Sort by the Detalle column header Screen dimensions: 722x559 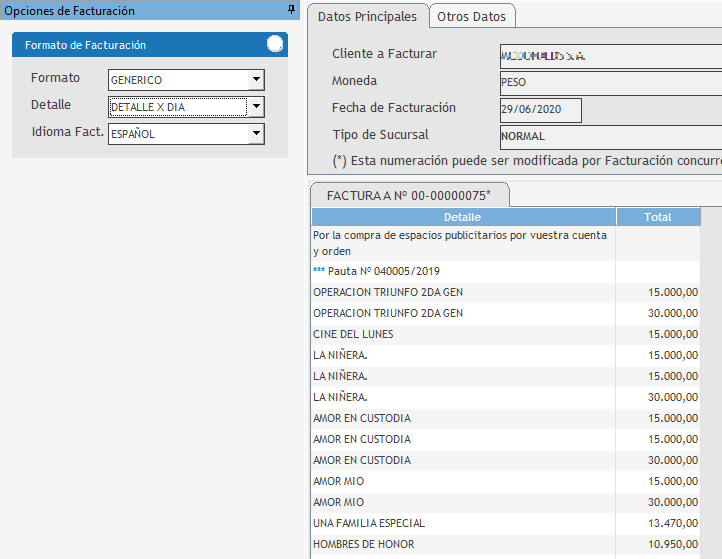click(x=462, y=217)
